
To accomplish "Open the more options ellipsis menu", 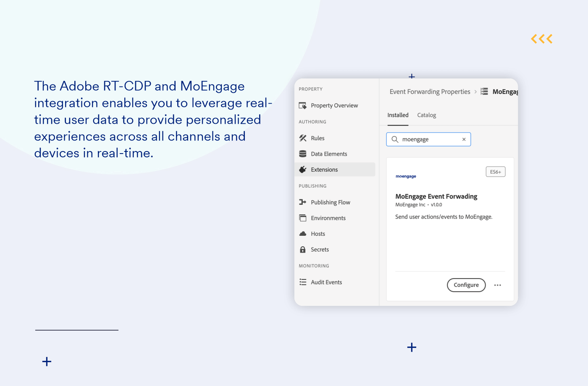I will 497,285.
